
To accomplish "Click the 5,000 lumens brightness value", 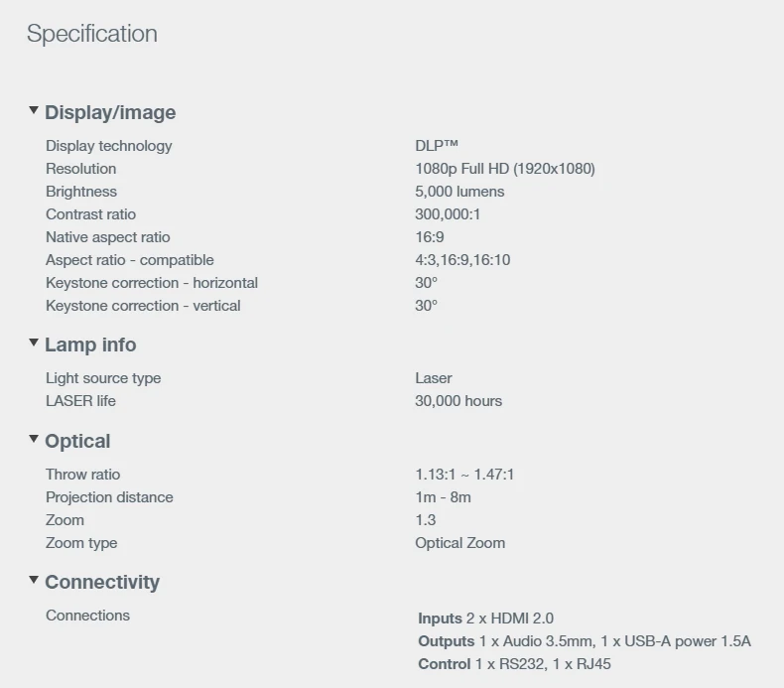I will click(459, 192).
